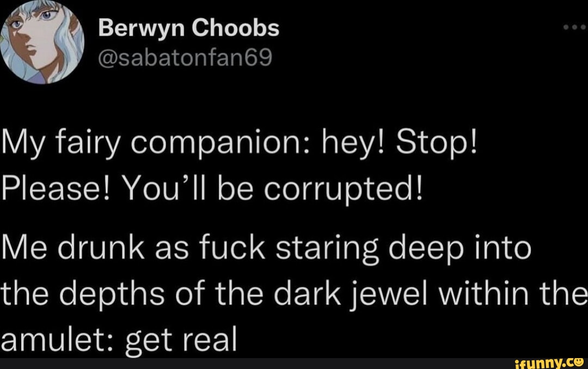Click the Berwyn Choobs profile avatar
Image resolution: width=588 pixels, height=369 pixels.
pos(42,42)
